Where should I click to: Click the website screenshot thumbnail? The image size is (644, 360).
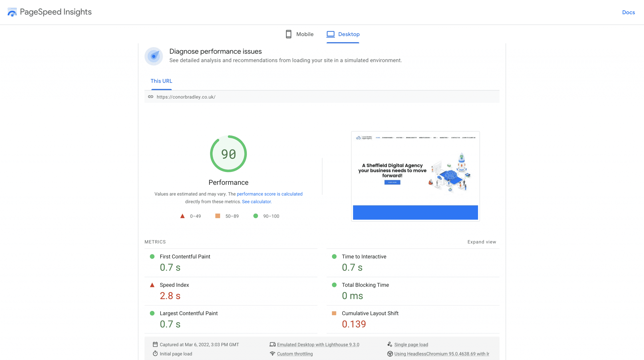[415, 176]
